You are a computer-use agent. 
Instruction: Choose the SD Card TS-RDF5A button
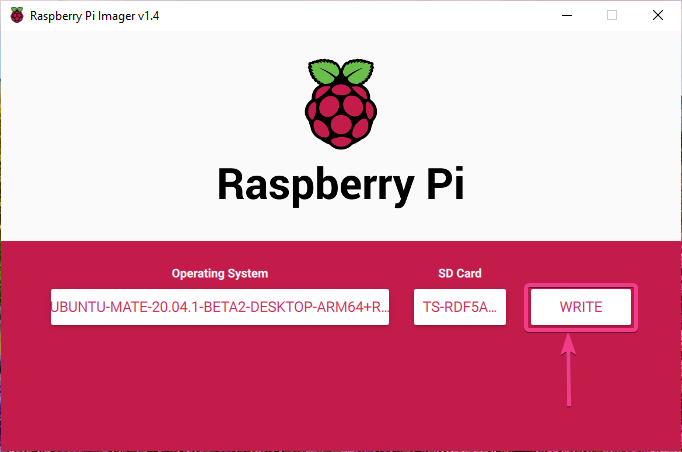[x=460, y=307]
